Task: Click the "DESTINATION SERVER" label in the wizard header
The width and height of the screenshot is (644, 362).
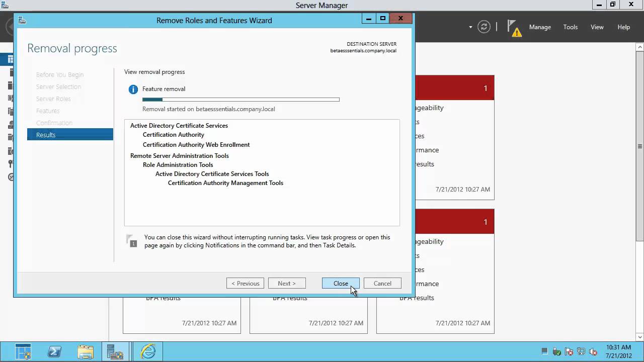Action: point(372,44)
